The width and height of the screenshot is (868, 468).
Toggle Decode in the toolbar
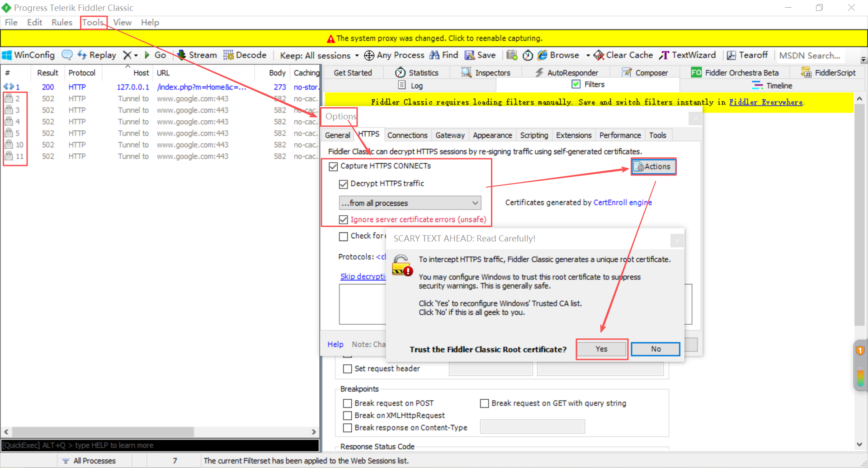pos(245,55)
